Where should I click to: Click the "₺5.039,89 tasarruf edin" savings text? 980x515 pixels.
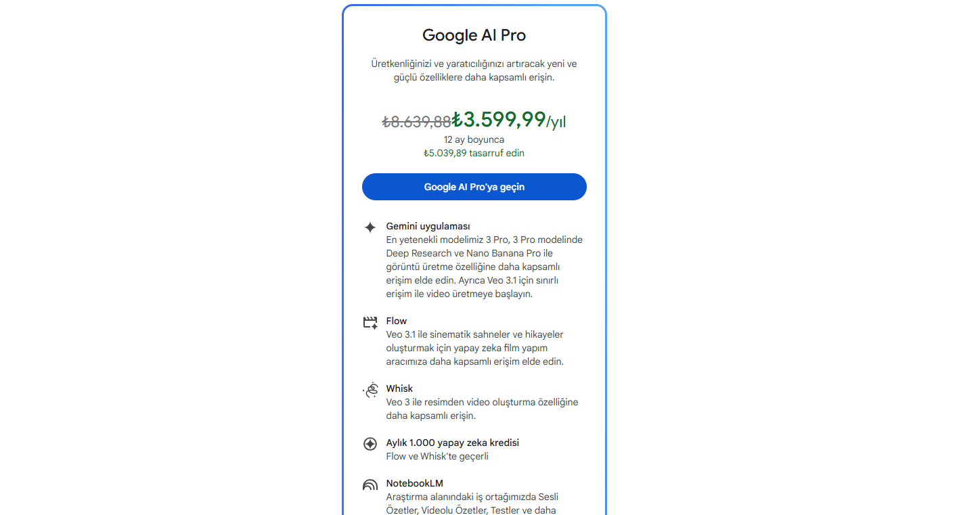(474, 153)
